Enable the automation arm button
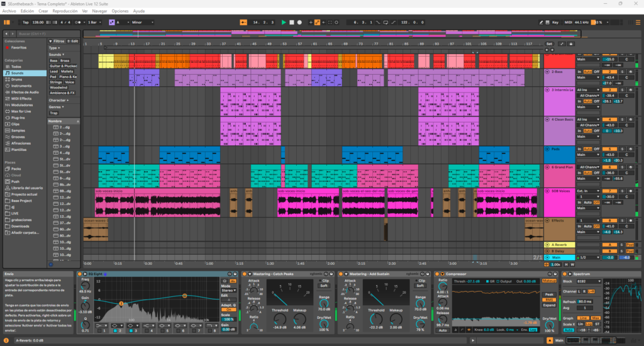 coord(317,22)
